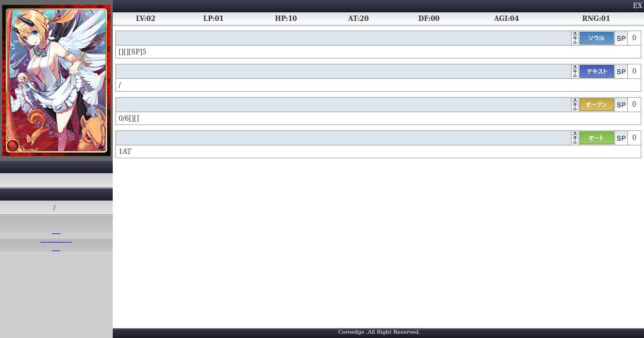The height and width of the screenshot is (338, 644).
Task: Click the '/' text under テキスト skill
Action: (120, 85)
